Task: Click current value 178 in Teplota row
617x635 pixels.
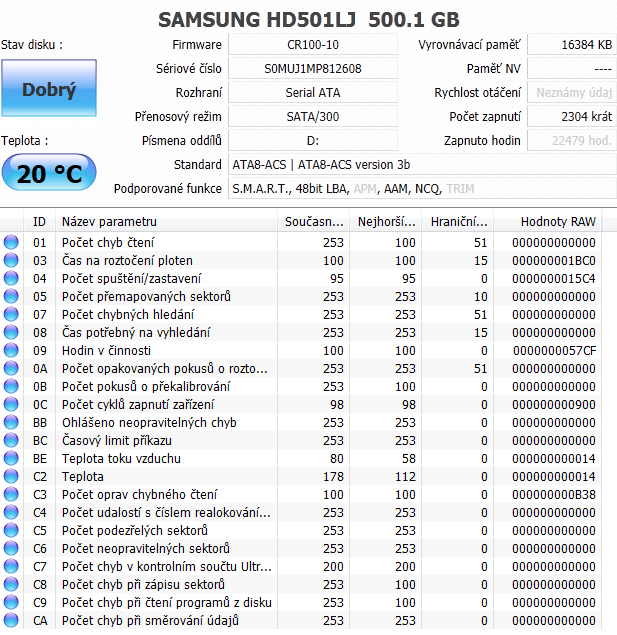Action: click(x=333, y=476)
